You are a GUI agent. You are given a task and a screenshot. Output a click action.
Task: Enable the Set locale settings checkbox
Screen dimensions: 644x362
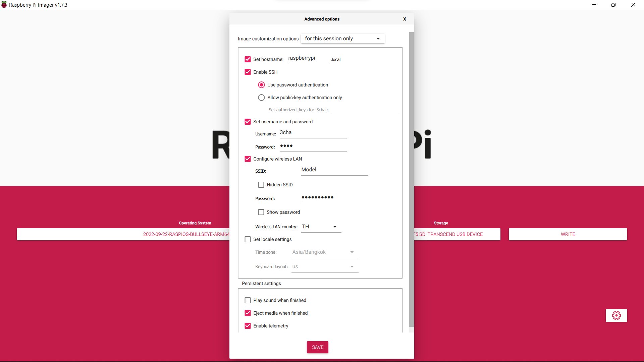point(247,239)
